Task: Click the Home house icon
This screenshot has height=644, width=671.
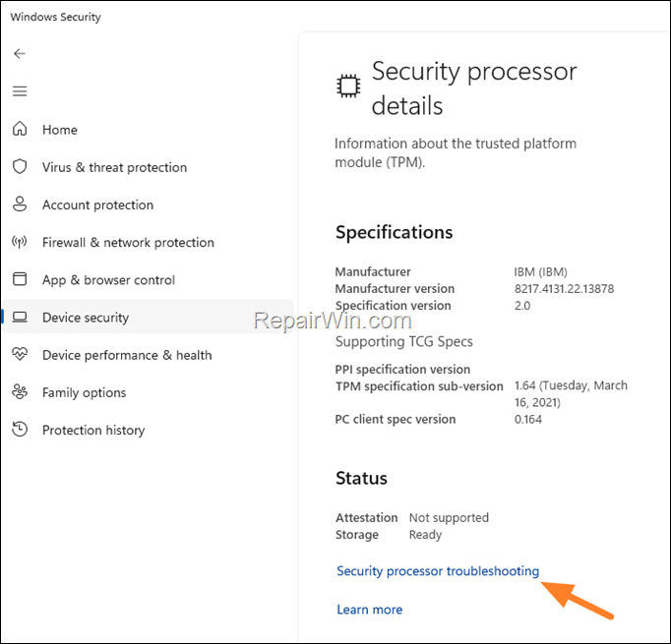Action: pos(20,129)
